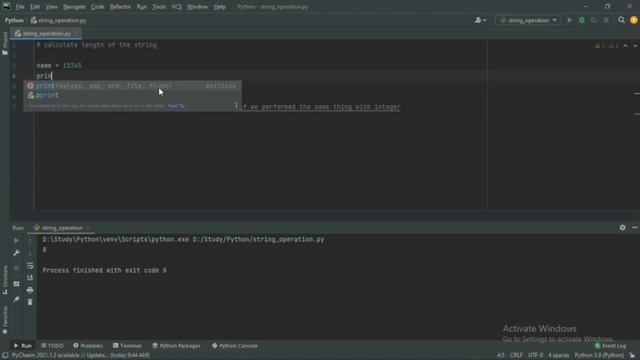Open the Refactor menu
Image resolution: width=640 pixels, height=360 pixels.
click(120, 7)
